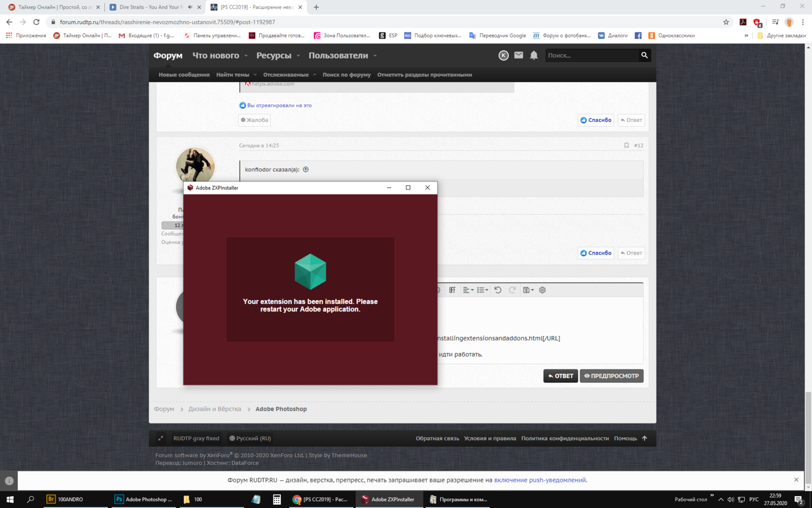Open the text alignment dropdown in editor
Image resolution: width=812 pixels, height=508 pixels.
(468, 290)
